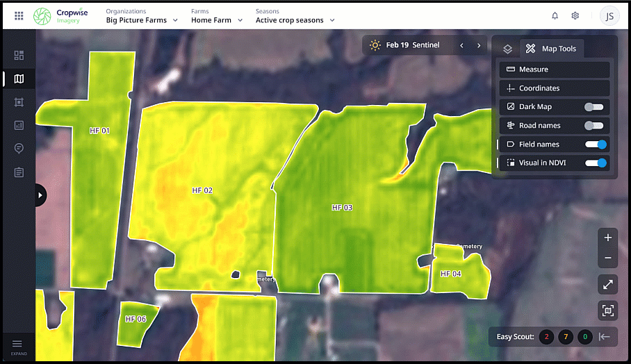Click the Measure tool button
631x364 pixels.
pos(555,69)
